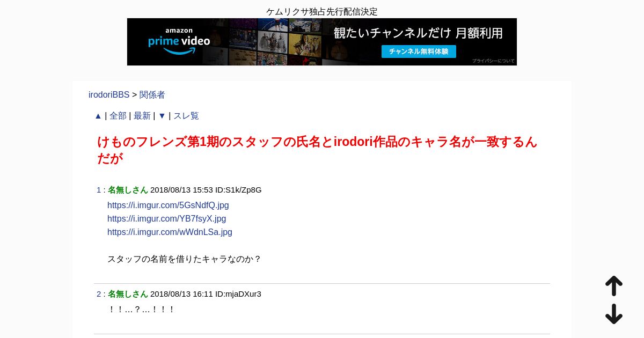This screenshot has width=644, height=338.
Task: Click post 2 text ！！…？…！！！
Action: click(x=142, y=310)
